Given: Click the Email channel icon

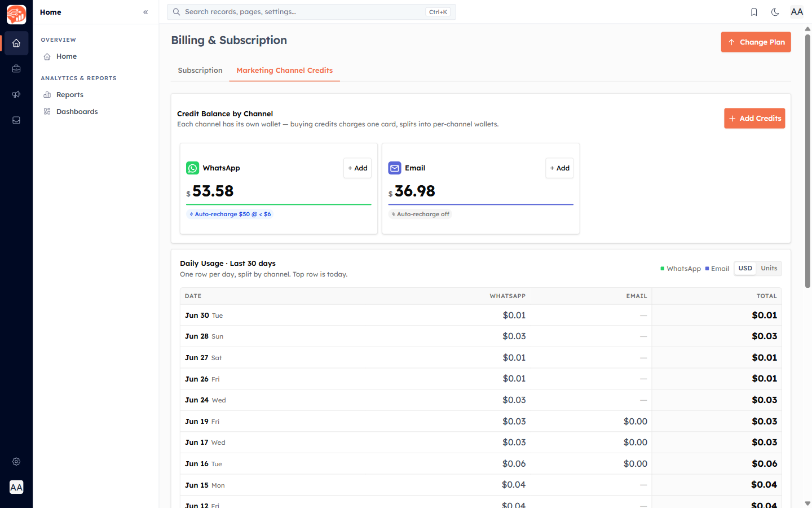Looking at the screenshot, I should click(x=395, y=168).
